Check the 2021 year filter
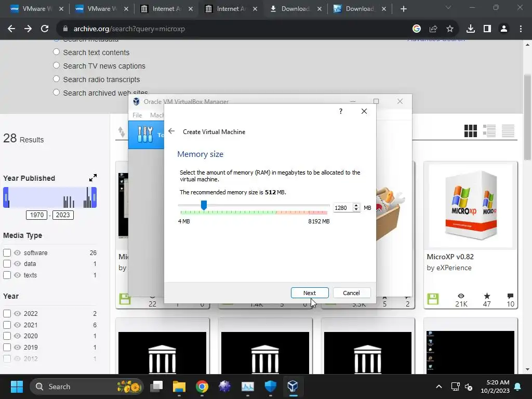The width and height of the screenshot is (532, 399). (7, 325)
